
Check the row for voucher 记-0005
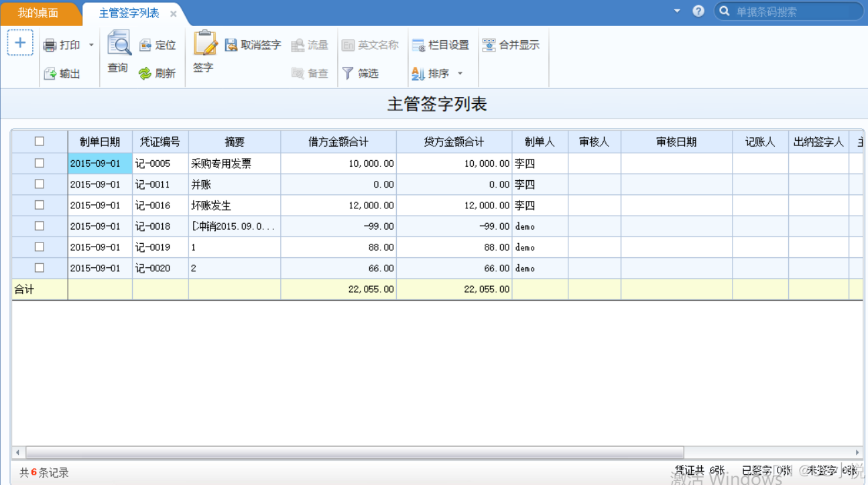click(40, 163)
